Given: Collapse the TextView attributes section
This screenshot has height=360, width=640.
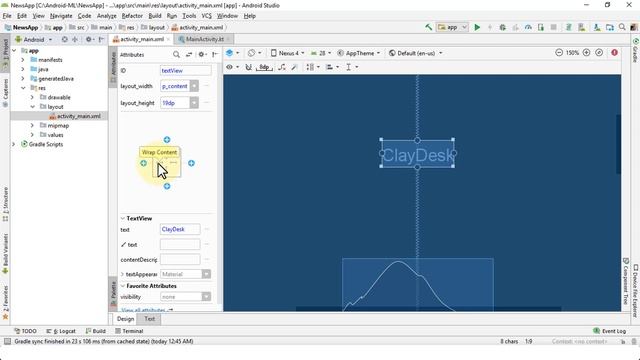Looking at the screenshot, I should point(122,218).
